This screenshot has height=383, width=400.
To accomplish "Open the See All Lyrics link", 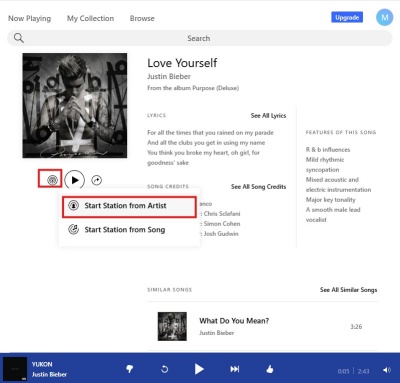I will [268, 115].
